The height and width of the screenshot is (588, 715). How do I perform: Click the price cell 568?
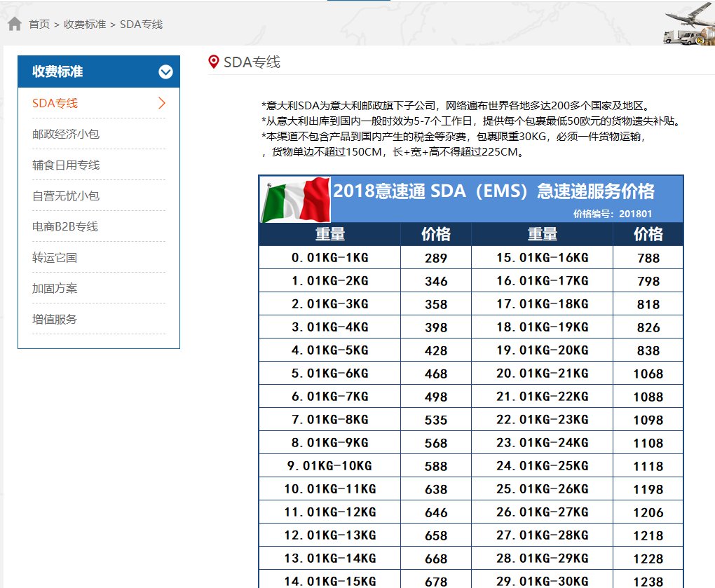[x=436, y=443]
